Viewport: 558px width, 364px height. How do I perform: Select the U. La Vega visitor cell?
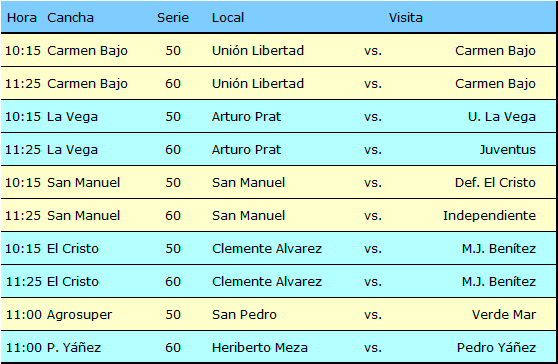pyautogui.click(x=501, y=117)
